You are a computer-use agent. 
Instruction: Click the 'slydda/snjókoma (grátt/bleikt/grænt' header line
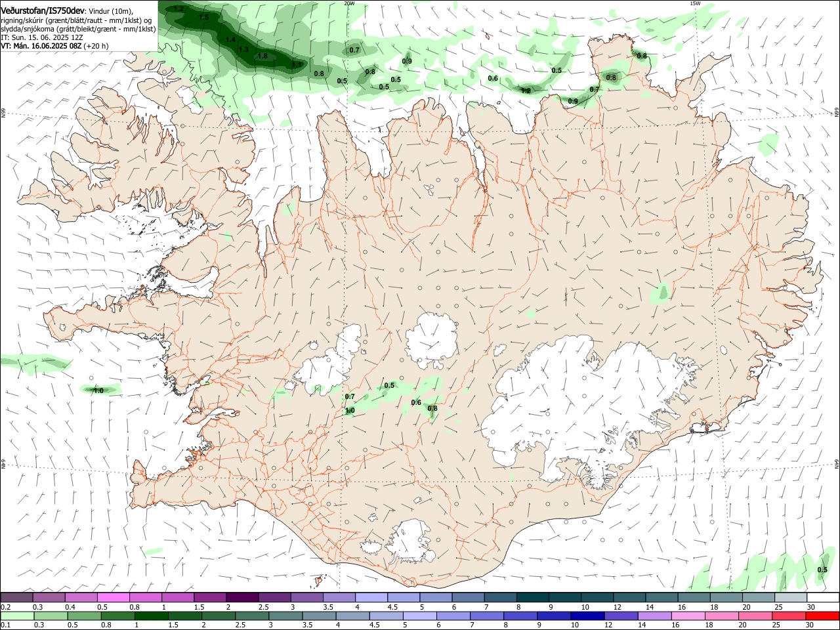tap(78, 29)
